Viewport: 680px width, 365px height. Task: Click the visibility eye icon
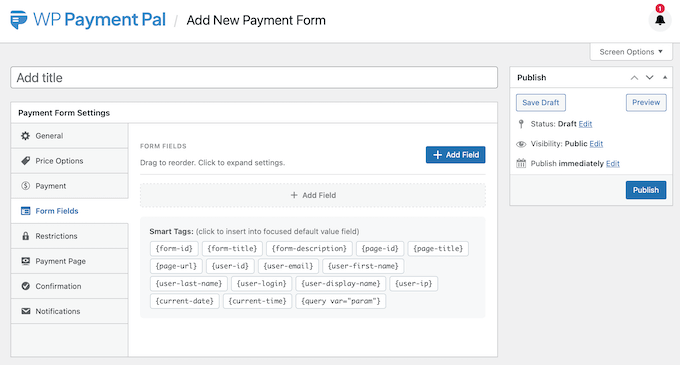(x=521, y=144)
